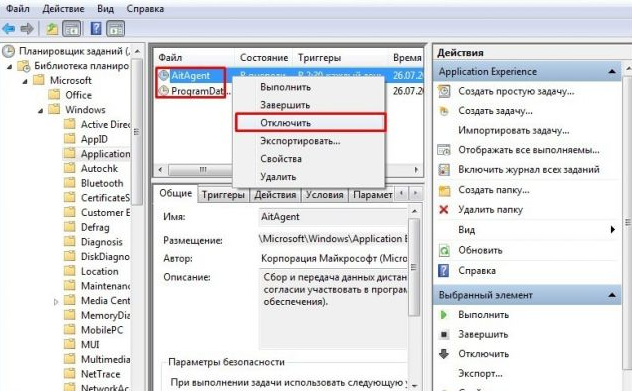The width and height of the screenshot is (632, 391).
Task: Choose Отключить in the context menu
Action: (x=310, y=123)
